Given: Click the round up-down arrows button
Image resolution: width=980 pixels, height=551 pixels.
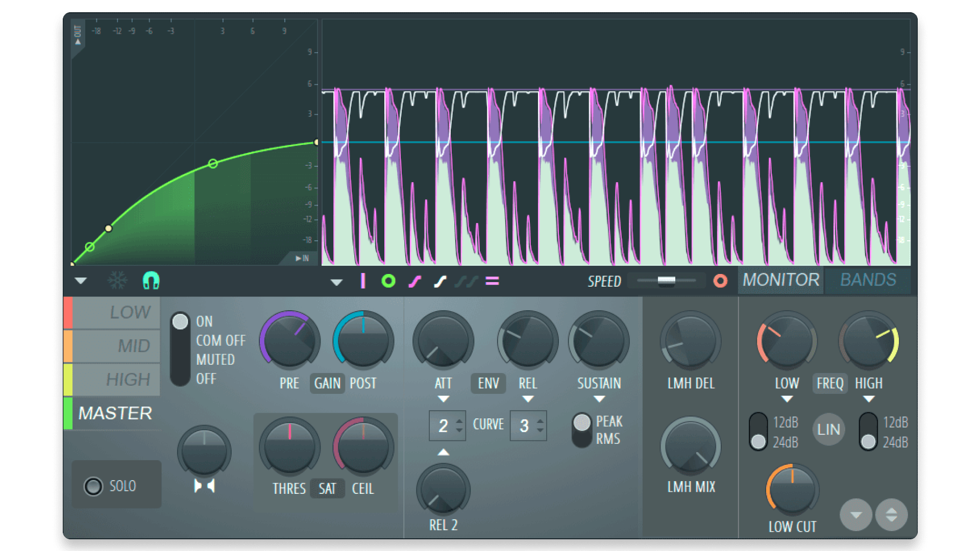Looking at the screenshot, I should [x=891, y=515].
